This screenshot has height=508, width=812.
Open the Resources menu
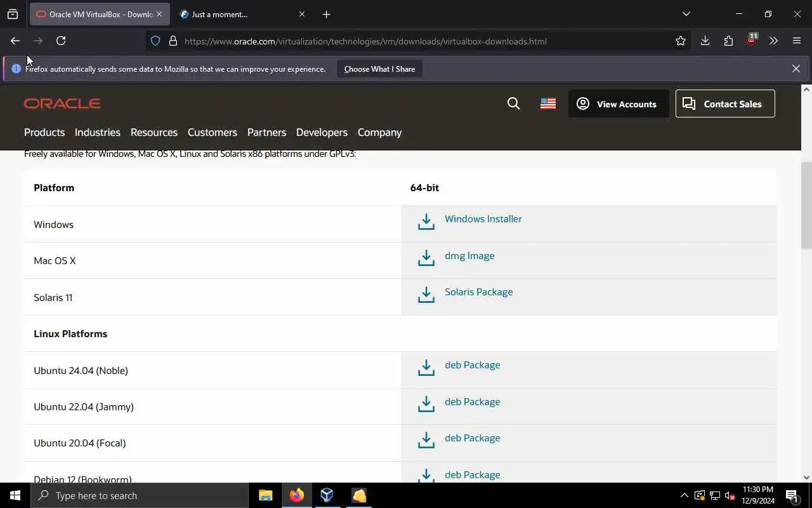(x=154, y=132)
